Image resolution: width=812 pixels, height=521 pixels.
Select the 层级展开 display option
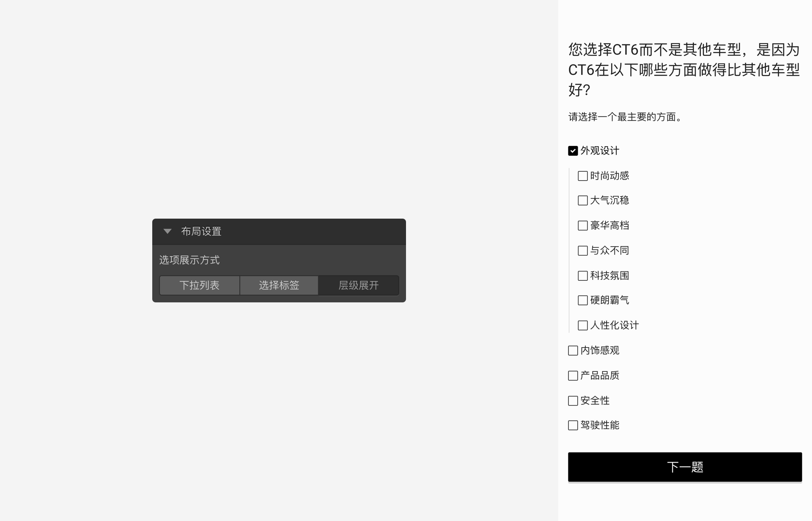[359, 285]
